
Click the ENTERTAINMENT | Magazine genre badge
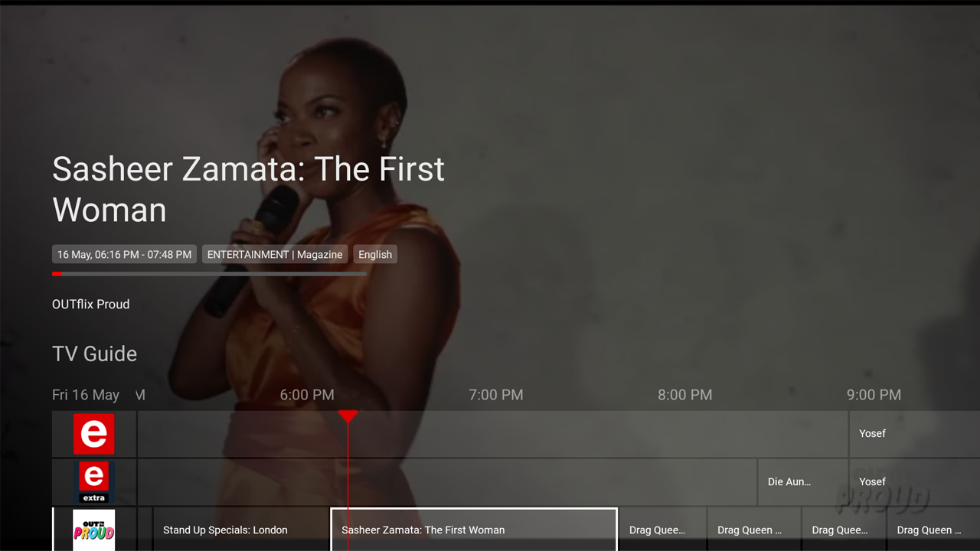click(x=275, y=254)
